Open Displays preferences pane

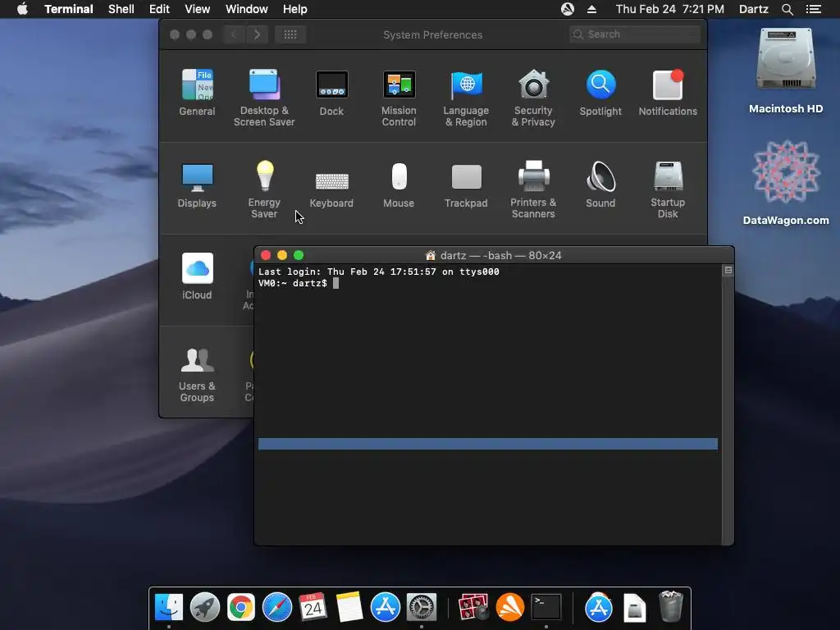coord(197,185)
